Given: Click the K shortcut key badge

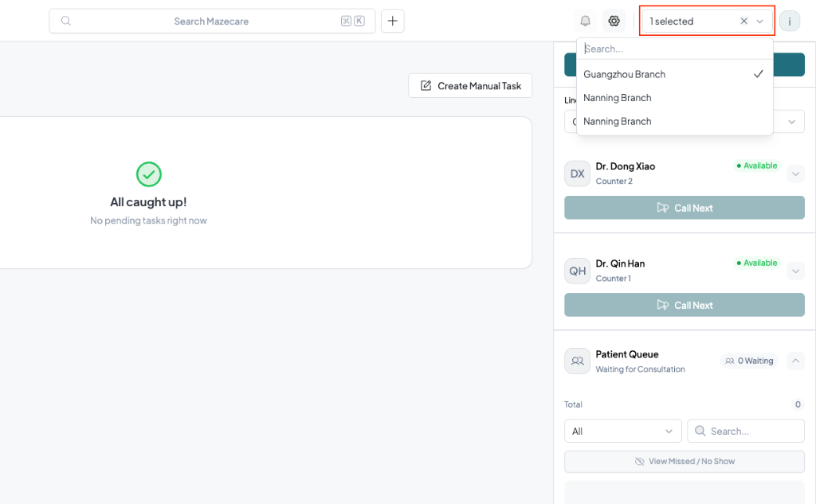Looking at the screenshot, I should (x=359, y=21).
